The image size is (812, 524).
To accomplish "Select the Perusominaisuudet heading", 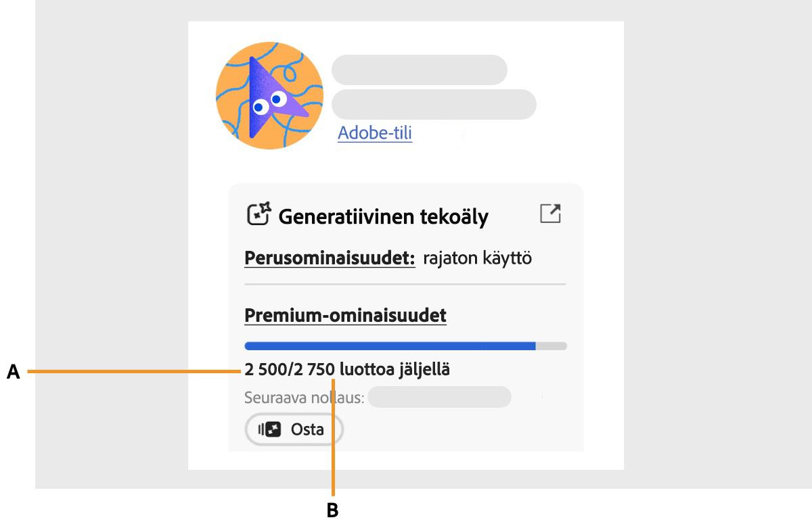I will tap(329, 258).
